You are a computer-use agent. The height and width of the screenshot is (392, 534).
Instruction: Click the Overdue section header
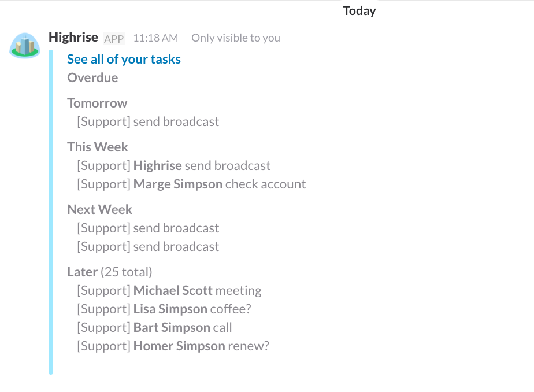click(92, 77)
